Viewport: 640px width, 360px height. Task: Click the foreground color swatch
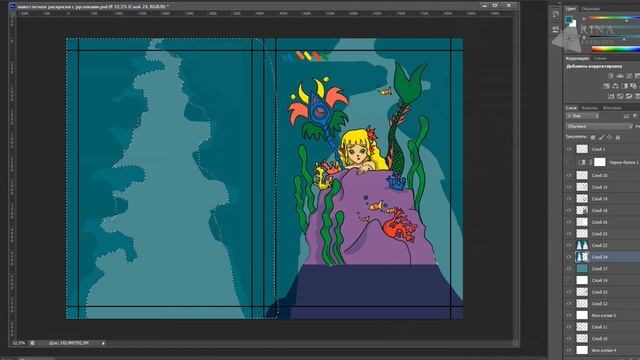pyautogui.click(x=569, y=20)
